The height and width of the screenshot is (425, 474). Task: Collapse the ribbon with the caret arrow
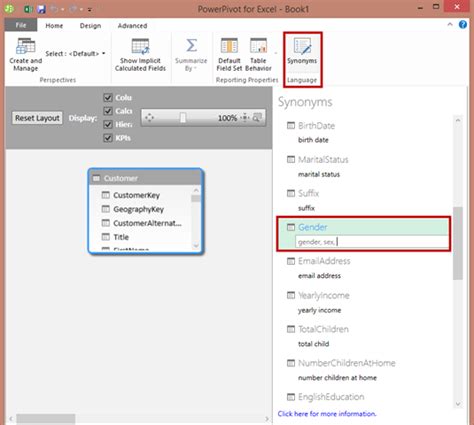tap(450, 24)
